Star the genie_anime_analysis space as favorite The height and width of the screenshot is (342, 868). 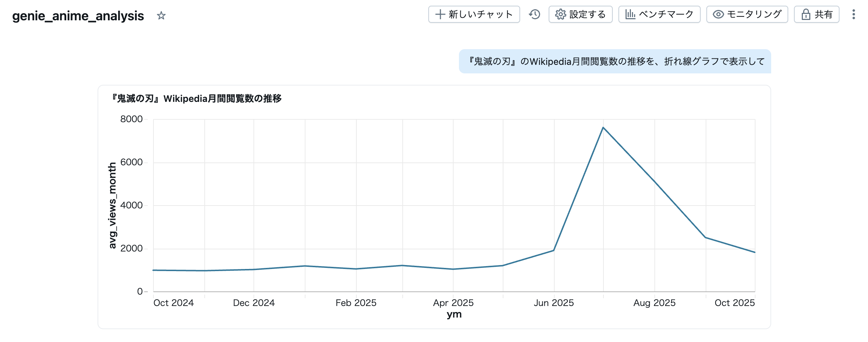coord(161,16)
